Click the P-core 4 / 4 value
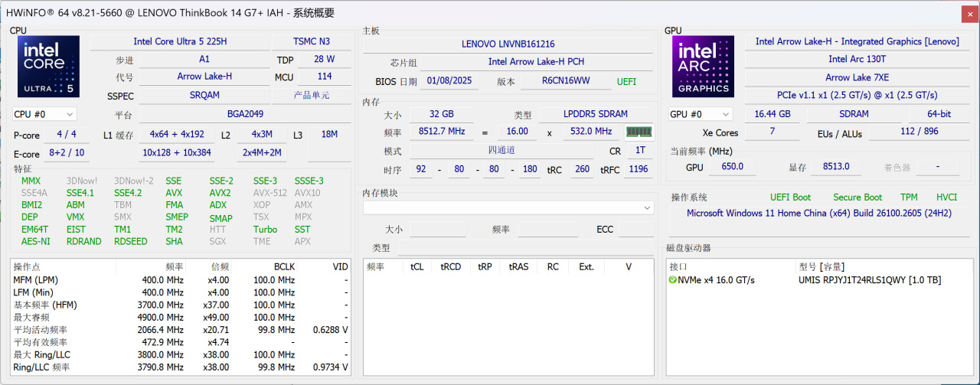The image size is (980, 385). pos(67,134)
